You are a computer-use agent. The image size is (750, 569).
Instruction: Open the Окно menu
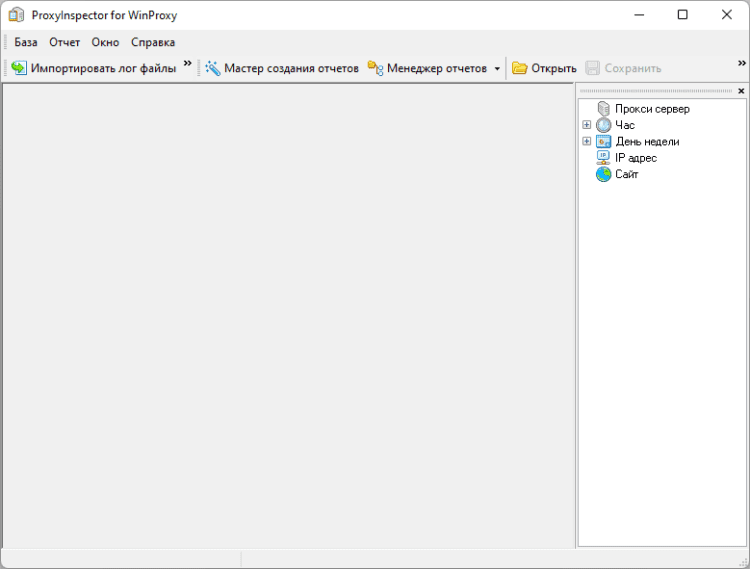[105, 42]
